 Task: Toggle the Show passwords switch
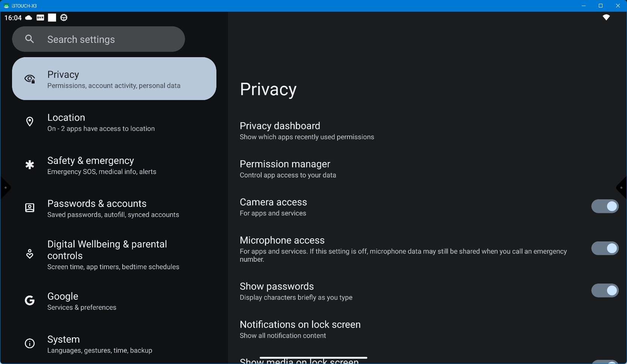(604, 291)
